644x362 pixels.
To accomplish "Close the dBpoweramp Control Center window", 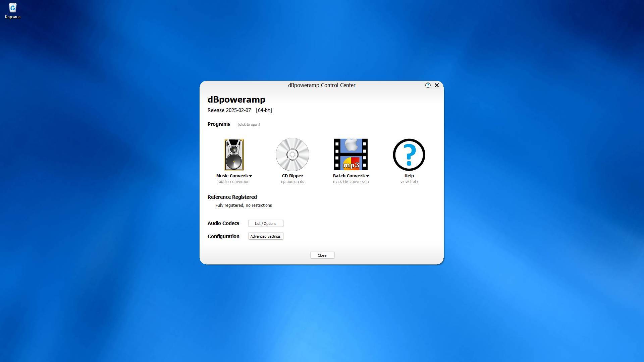I will point(437,85).
